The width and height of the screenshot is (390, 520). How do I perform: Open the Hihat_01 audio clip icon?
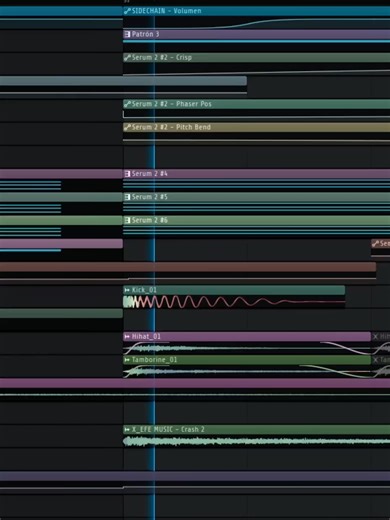click(x=127, y=337)
